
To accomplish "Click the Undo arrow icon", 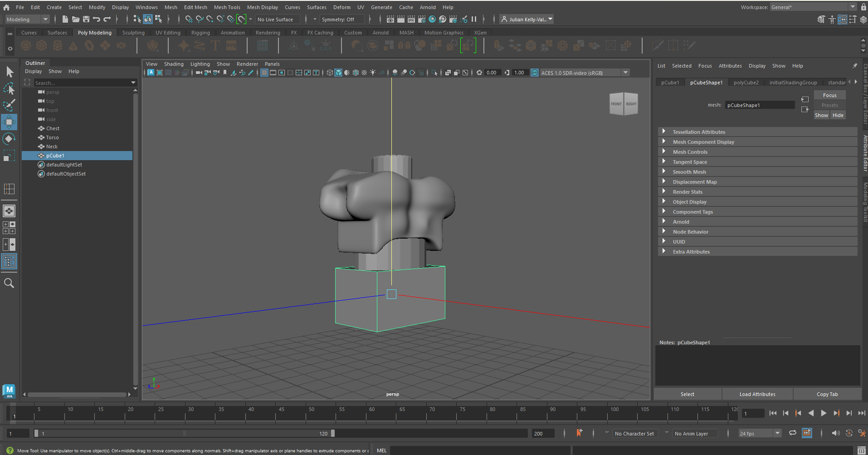I will click(97, 19).
